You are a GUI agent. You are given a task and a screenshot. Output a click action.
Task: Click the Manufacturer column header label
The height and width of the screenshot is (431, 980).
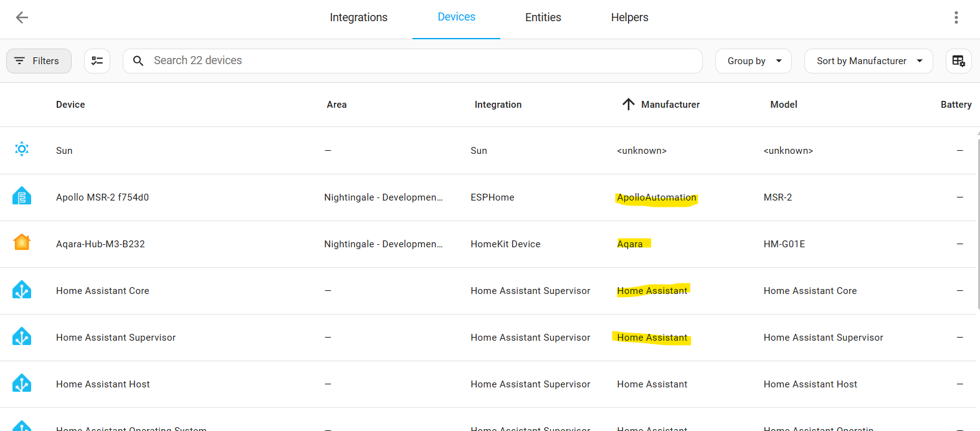pyautogui.click(x=670, y=105)
